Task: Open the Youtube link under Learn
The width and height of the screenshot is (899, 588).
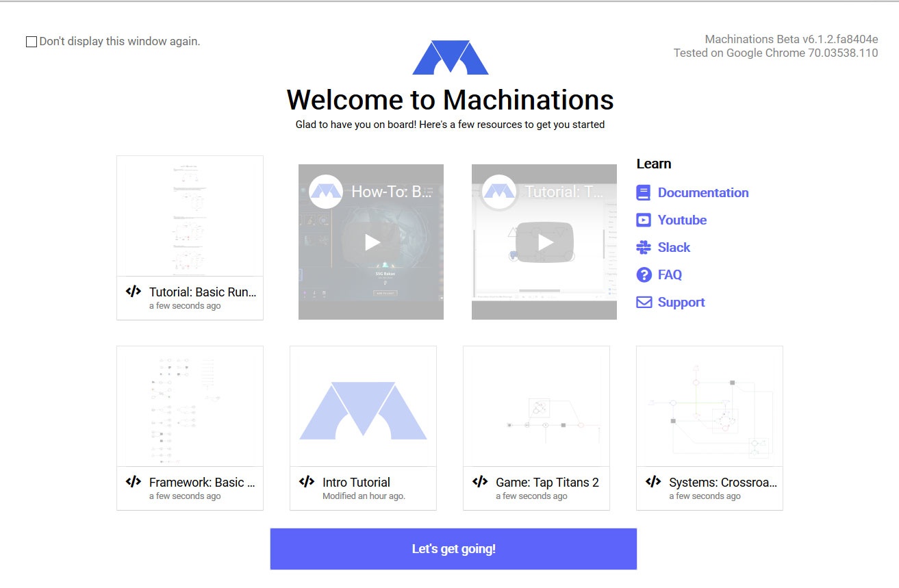Action: [682, 220]
